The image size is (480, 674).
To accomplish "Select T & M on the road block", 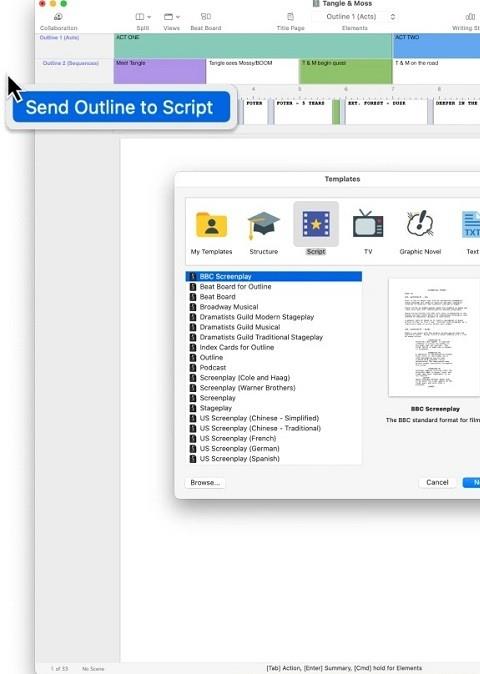I will point(437,71).
